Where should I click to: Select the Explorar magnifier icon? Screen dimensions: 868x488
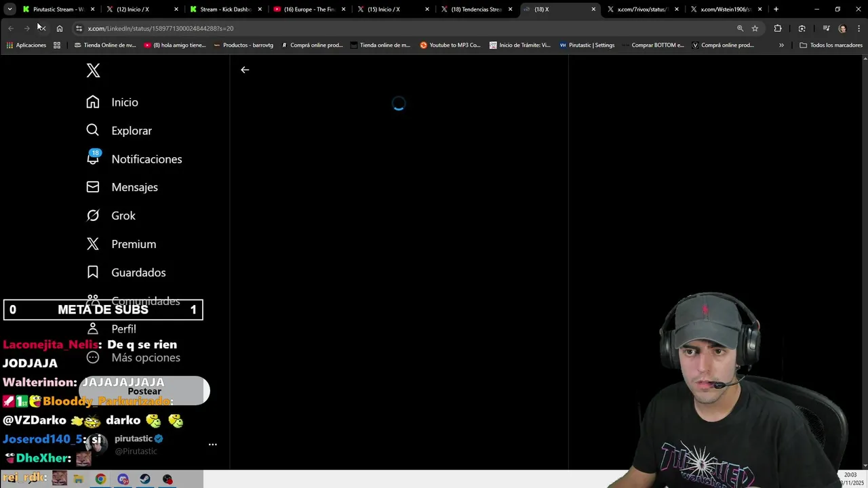point(93,130)
